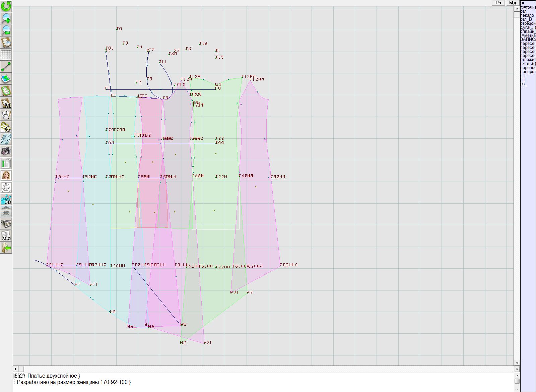
Task: Open the green spreadsheet table icon
Action: (x=6, y=164)
